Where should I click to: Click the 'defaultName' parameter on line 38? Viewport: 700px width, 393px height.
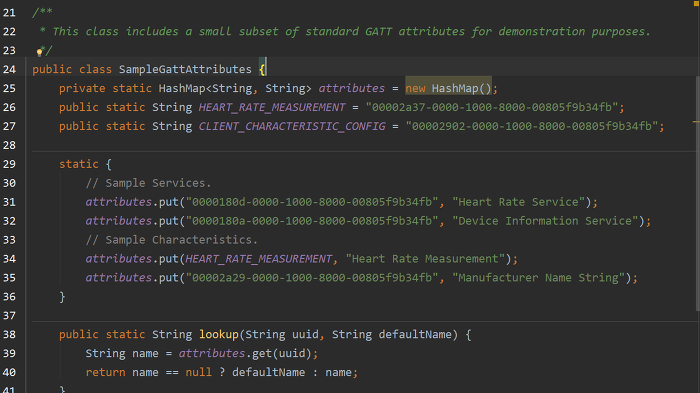click(x=415, y=334)
